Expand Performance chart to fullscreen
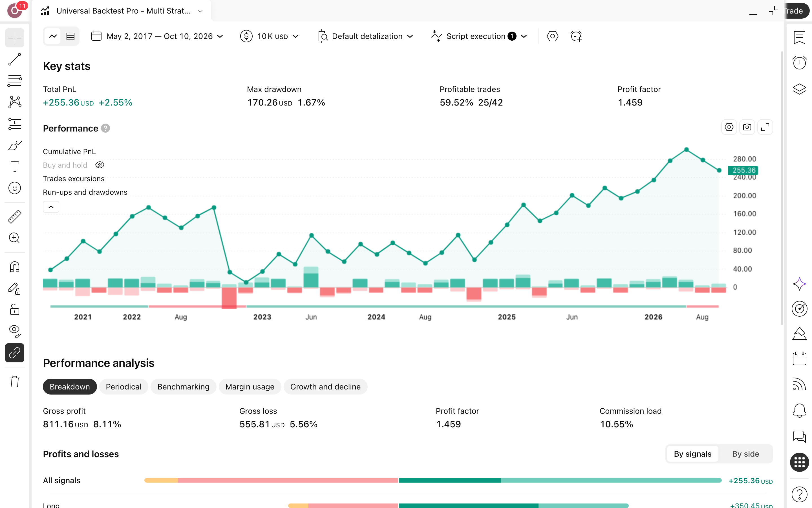This screenshot has height=508, width=812. (x=765, y=127)
